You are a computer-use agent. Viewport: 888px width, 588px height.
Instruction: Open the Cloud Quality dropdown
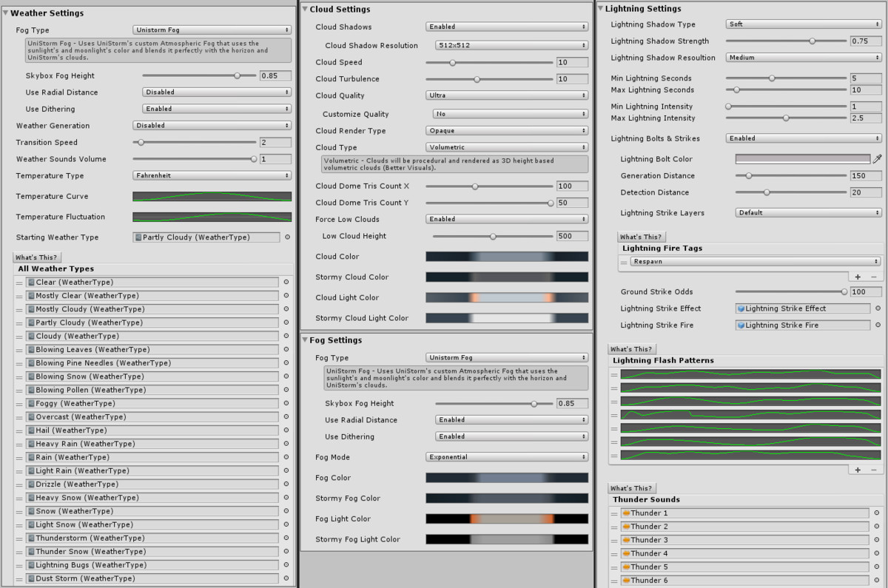507,95
